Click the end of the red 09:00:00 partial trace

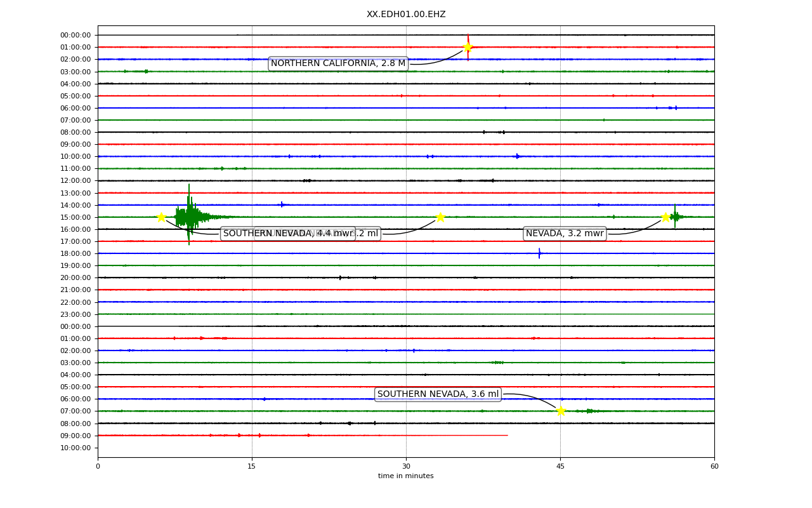pyautogui.click(x=507, y=436)
